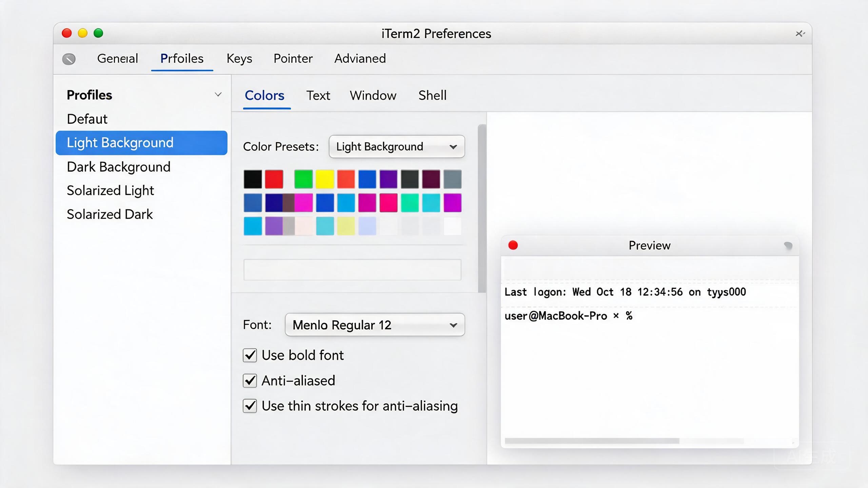Select the sky blue swatch starting the bottom row
The height and width of the screenshot is (488, 868).
[x=253, y=226]
